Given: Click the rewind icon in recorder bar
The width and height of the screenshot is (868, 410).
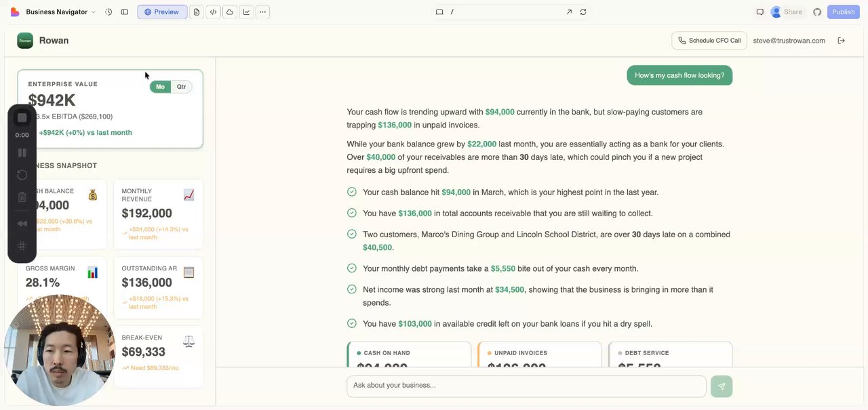Looking at the screenshot, I should [22, 224].
